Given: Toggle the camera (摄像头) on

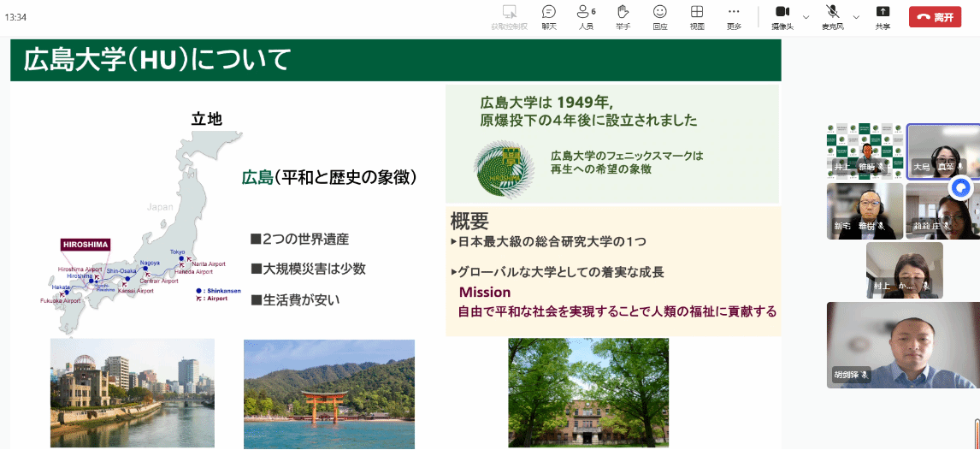Looking at the screenshot, I should pyautogui.click(x=782, y=17).
